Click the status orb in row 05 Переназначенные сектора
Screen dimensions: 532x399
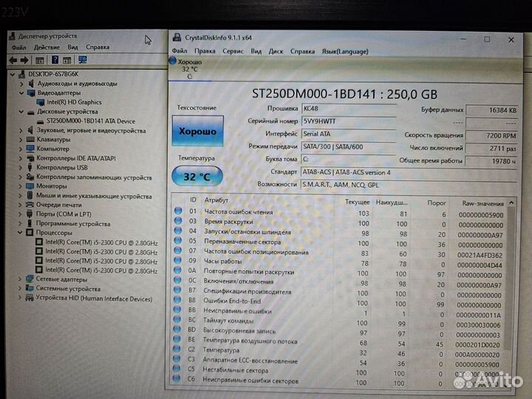pyautogui.click(x=178, y=241)
